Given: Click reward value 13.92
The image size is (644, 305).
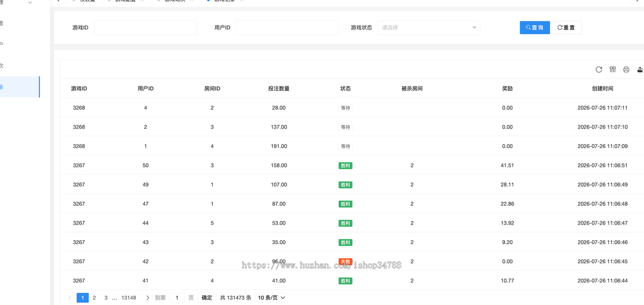Looking at the screenshot, I should tap(507, 224).
